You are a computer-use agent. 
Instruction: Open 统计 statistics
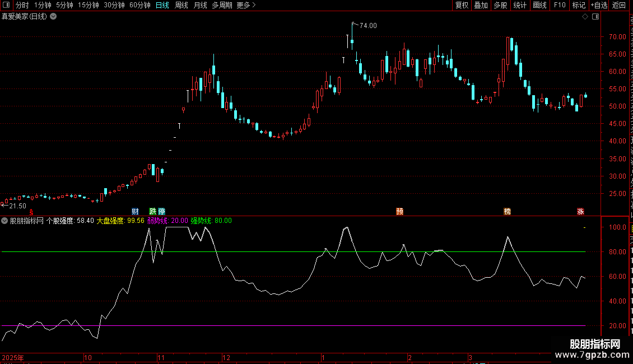(519, 5)
